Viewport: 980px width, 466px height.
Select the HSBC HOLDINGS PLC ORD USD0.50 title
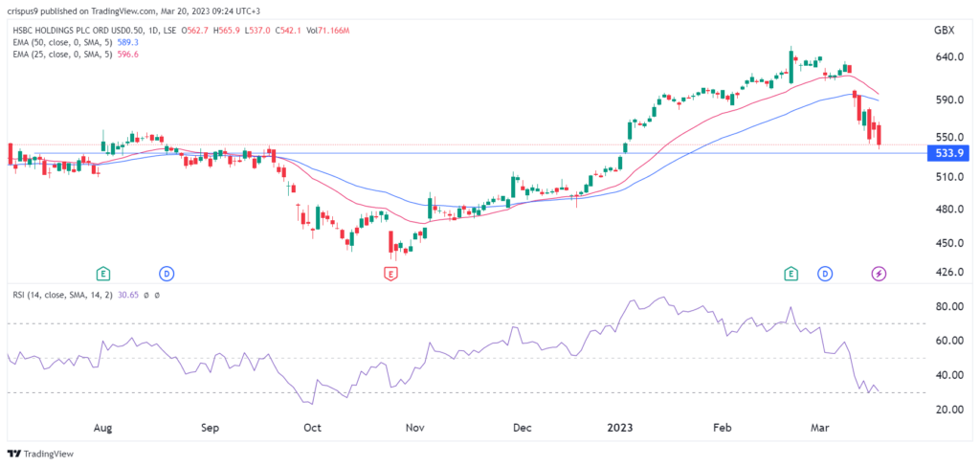(x=79, y=32)
